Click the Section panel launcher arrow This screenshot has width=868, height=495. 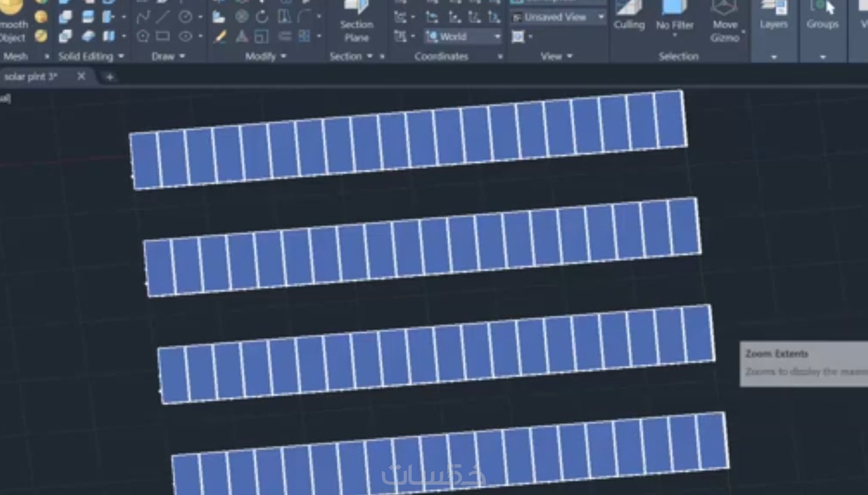pyautogui.click(x=382, y=57)
